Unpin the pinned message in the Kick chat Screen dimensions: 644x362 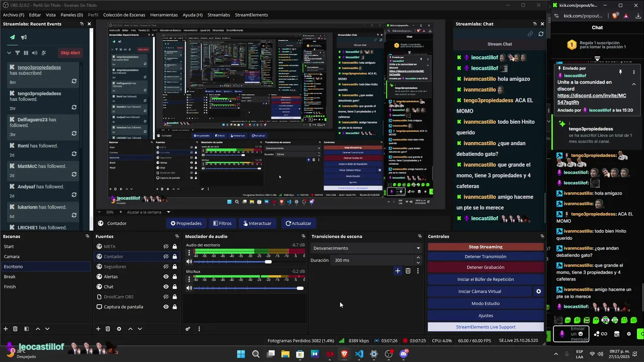coord(620,72)
